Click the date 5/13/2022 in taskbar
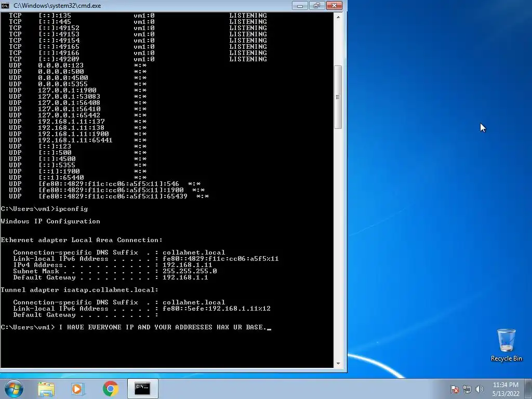This screenshot has width=532, height=399. [x=506, y=394]
